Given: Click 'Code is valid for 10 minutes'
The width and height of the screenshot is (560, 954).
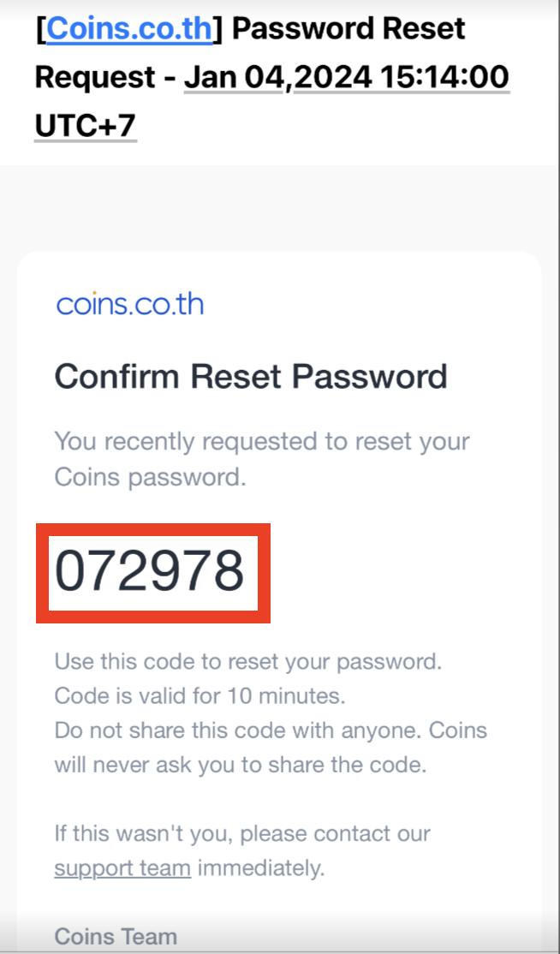Looking at the screenshot, I should (x=200, y=696).
